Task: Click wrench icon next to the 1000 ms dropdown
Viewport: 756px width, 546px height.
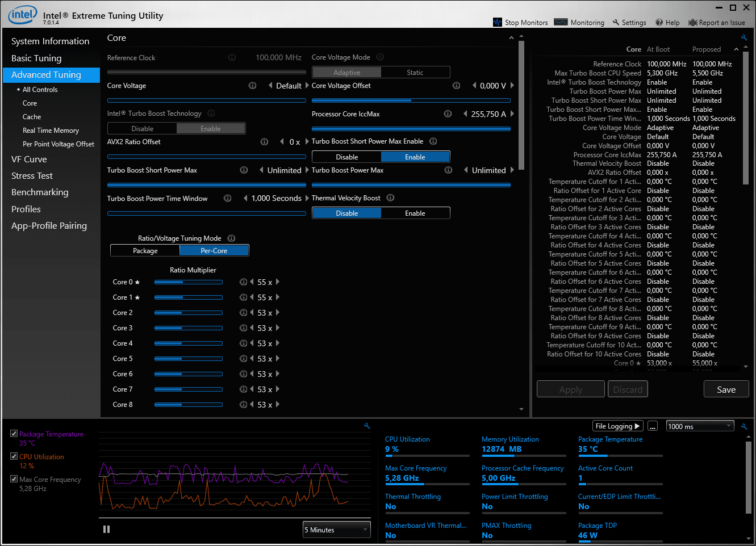Action: pyautogui.click(x=744, y=426)
